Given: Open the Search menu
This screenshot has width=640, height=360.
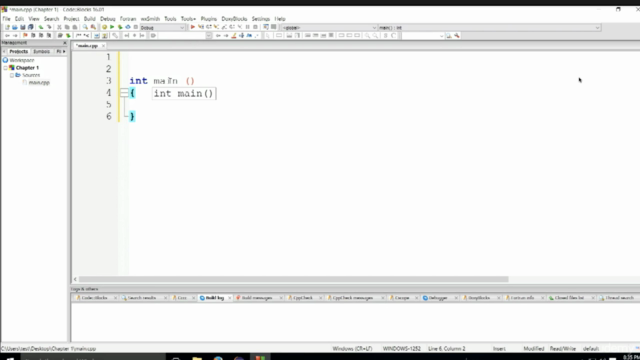Looking at the screenshot, I should click(x=51, y=19).
